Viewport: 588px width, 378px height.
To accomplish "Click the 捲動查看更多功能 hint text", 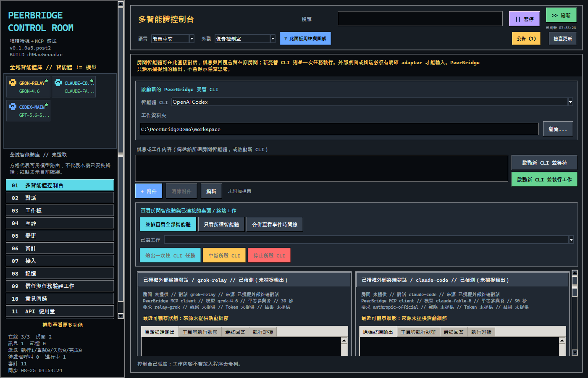I will 63,325.
